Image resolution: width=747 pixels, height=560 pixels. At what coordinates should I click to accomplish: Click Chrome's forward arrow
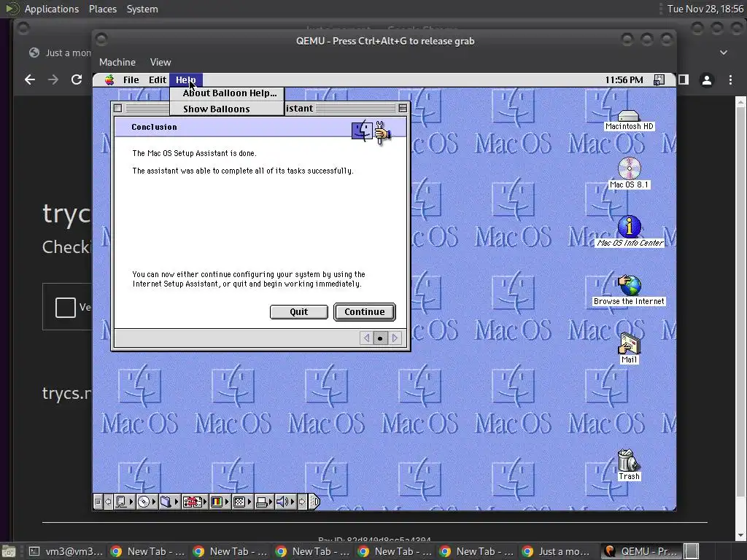pos(53,79)
